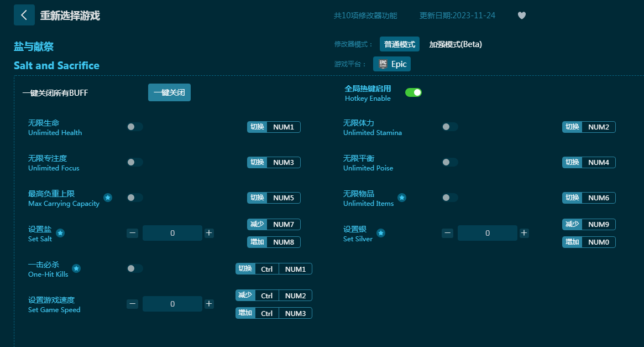Decrease Set Game Speed with minus button
The width and height of the screenshot is (644, 347).
(x=132, y=304)
